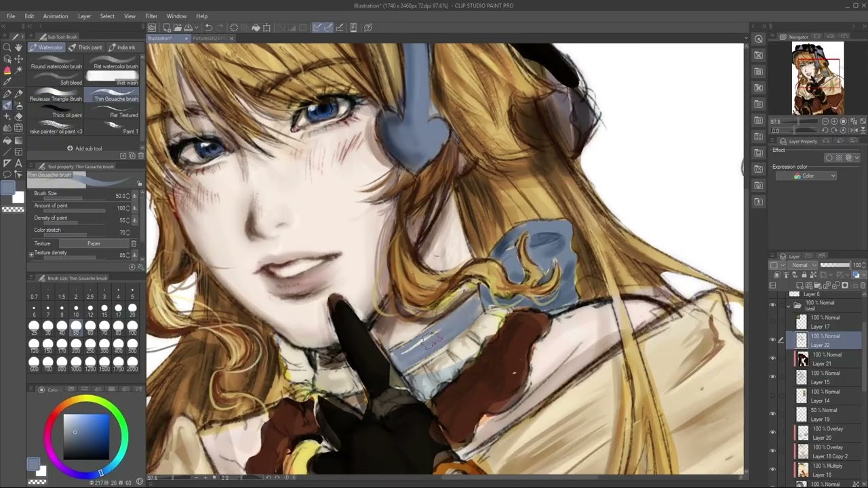The image size is (868, 488).
Task: Select Round watercolor brush
Action: [56, 62]
